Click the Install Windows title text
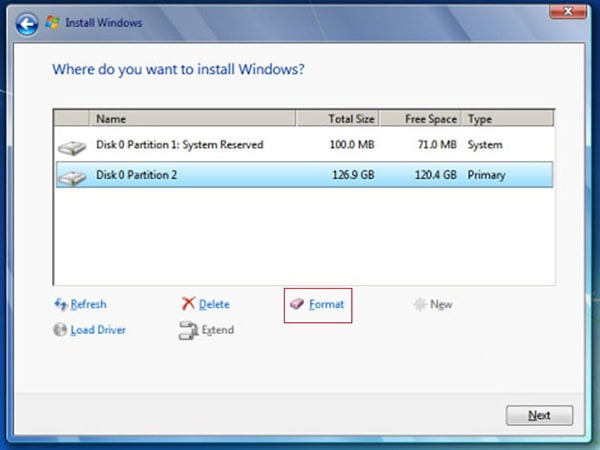 (x=104, y=23)
